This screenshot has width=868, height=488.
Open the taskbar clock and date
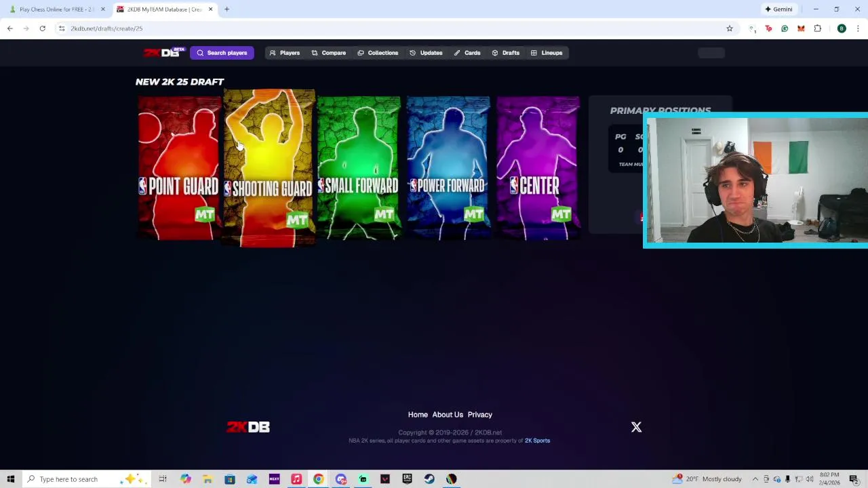[830, 479]
